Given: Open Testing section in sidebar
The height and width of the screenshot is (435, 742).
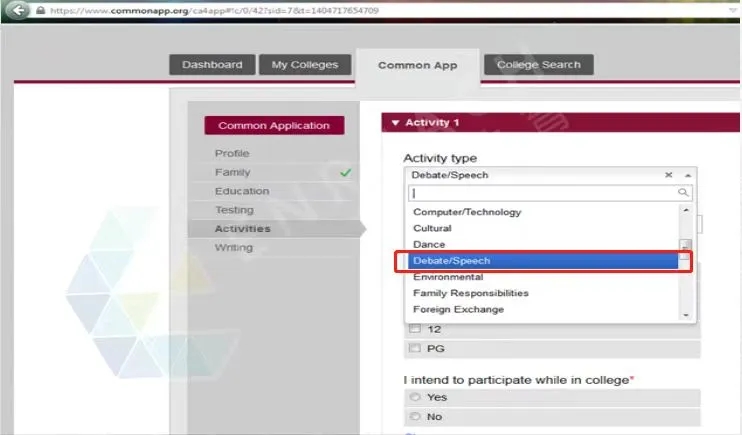Looking at the screenshot, I should pos(234,210).
